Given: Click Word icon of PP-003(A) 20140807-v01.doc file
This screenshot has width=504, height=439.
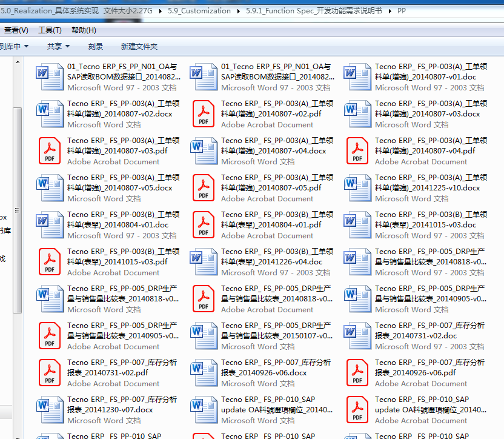Looking at the screenshot, I should click(357, 76).
